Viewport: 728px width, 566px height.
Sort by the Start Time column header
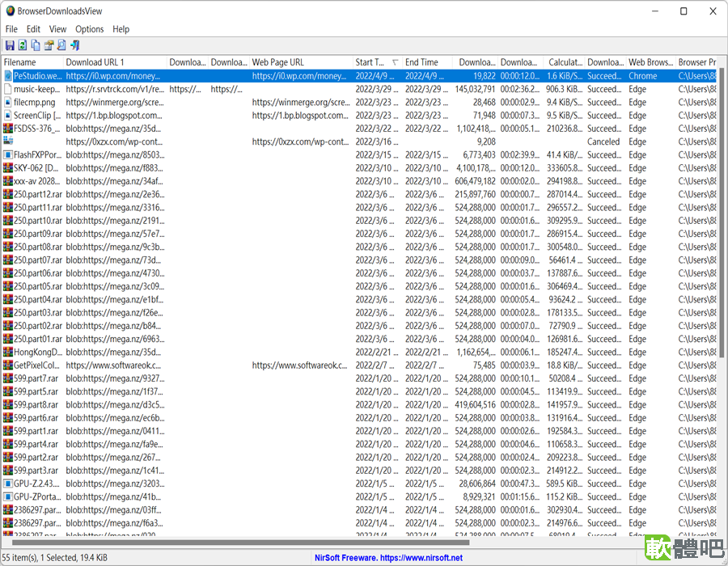pos(378,62)
